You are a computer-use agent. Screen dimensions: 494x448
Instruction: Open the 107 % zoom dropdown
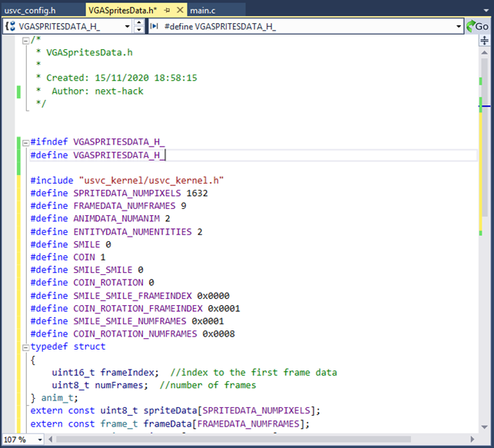pos(40,440)
